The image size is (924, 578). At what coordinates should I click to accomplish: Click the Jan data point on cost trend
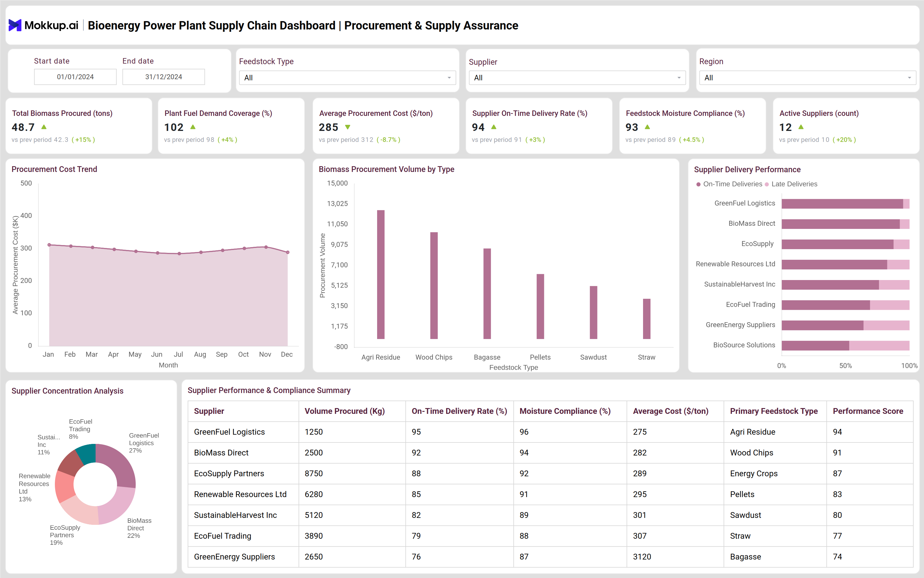(x=49, y=245)
